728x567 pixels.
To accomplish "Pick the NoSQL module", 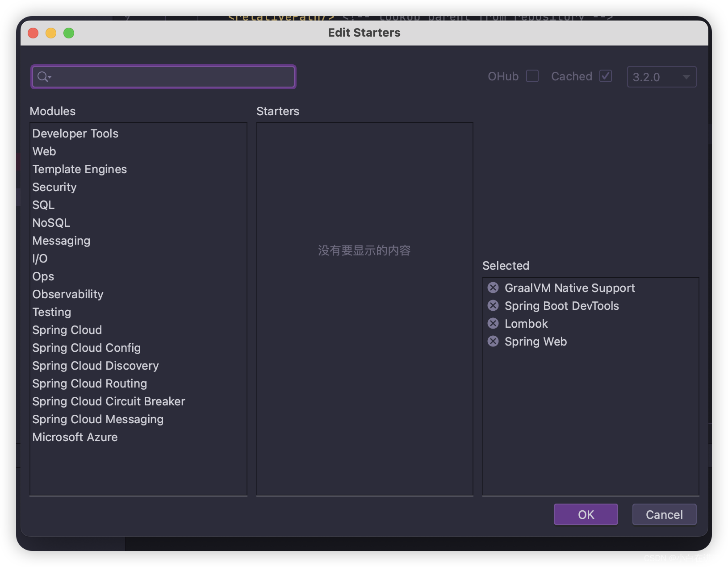I will click(138, 223).
